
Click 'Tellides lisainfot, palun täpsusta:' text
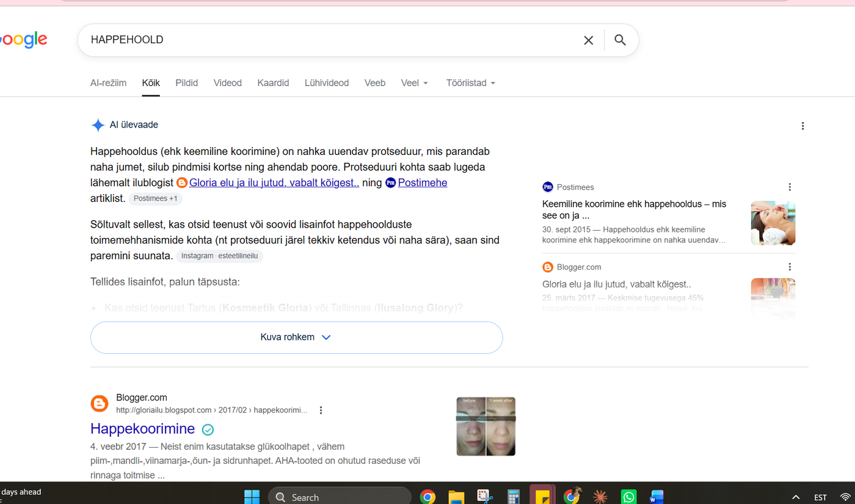(165, 282)
